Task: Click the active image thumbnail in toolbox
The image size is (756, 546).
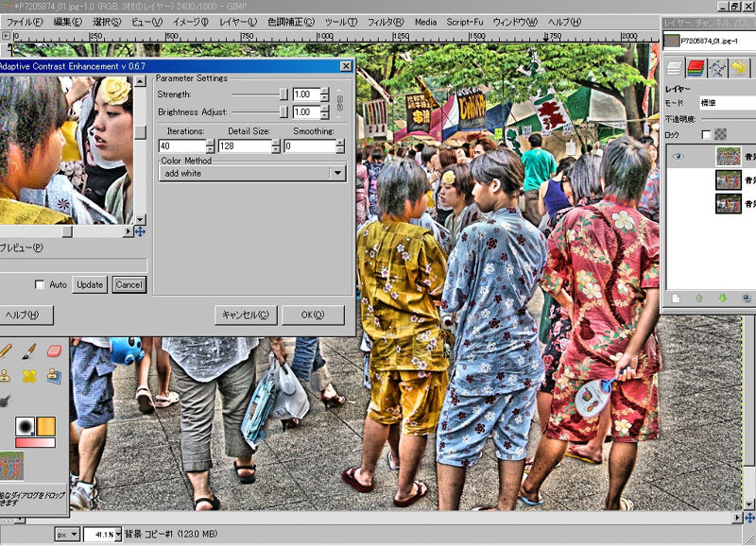Action: 11,466
